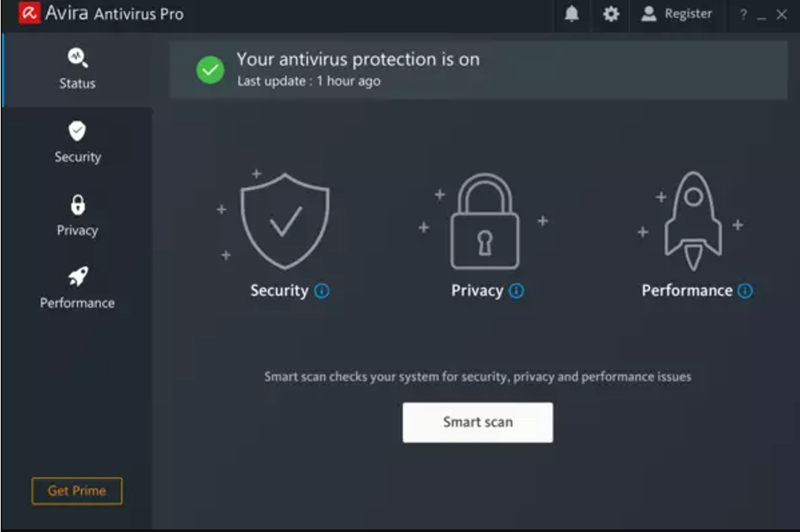This screenshot has width=800, height=532.
Task: Open help with the question mark
Action: 743,14
